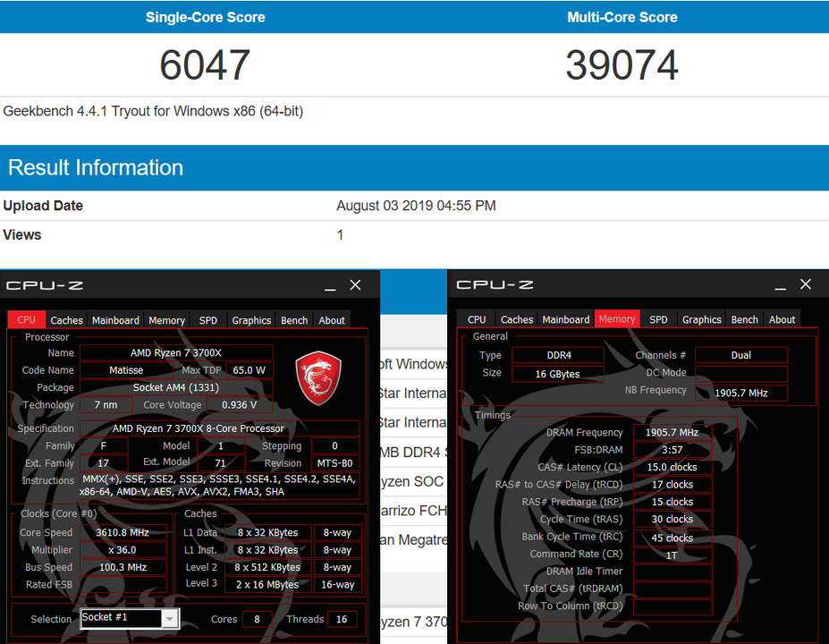Image resolution: width=829 pixels, height=644 pixels.
Task: Click the 17 clocks tRCD value
Action: [673, 485]
